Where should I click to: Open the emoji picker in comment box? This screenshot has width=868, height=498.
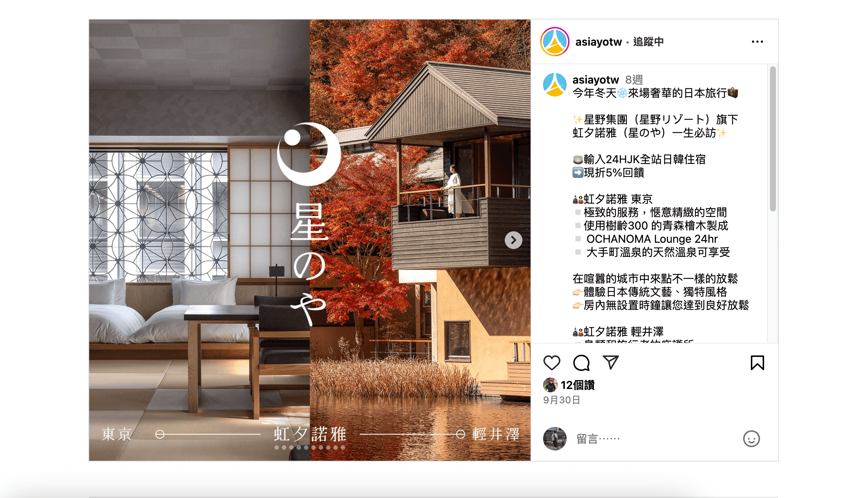coord(751,439)
